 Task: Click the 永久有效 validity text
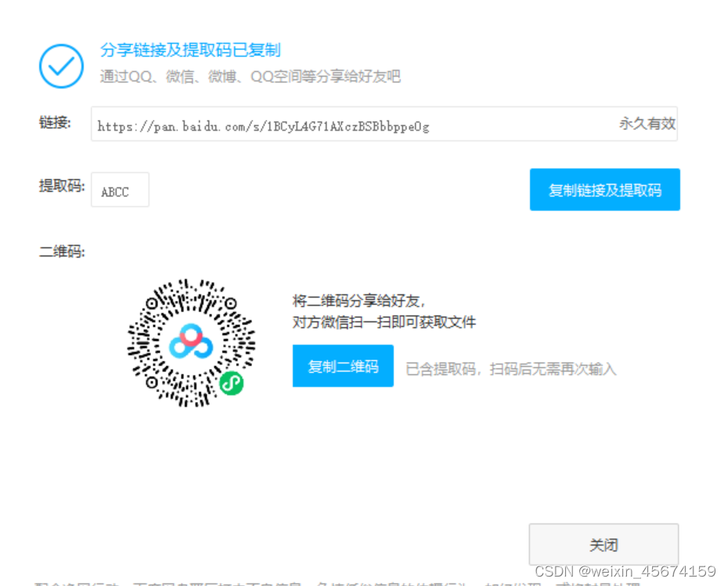(647, 124)
